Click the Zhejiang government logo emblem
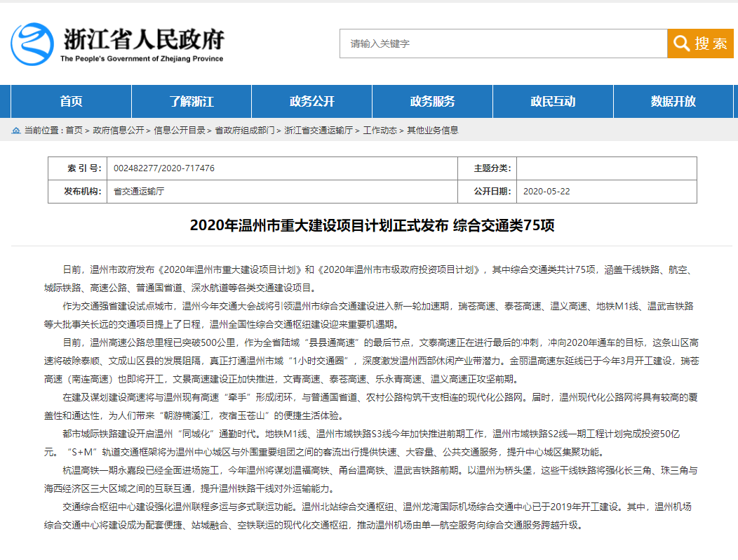Image resolution: width=738 pixels, height=560 pixels. pyautogui.click(x=32, y=44)
